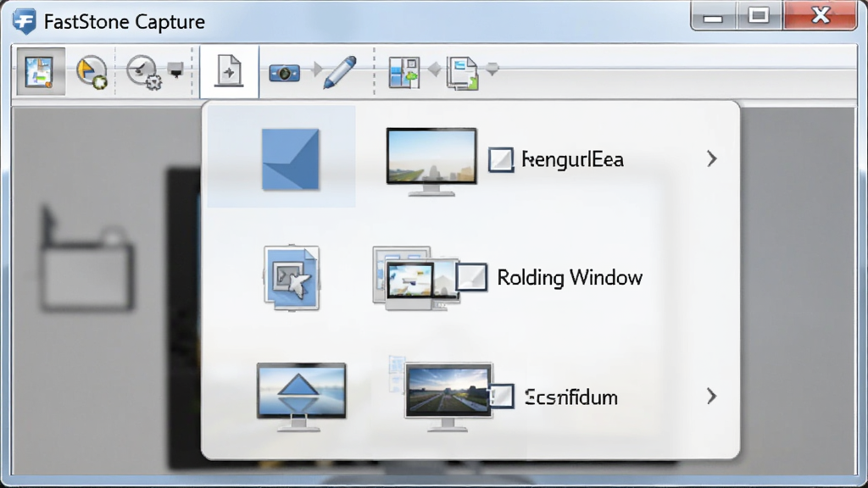Open small dropdown beside clock gear icon
Viewport: 868px width, 488px height.
(175, 70)
